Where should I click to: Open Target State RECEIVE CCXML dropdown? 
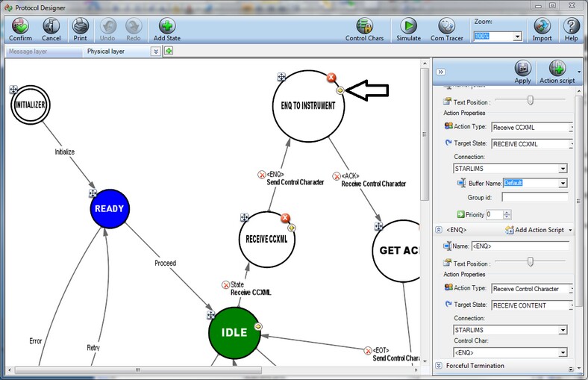coord(571,144)
